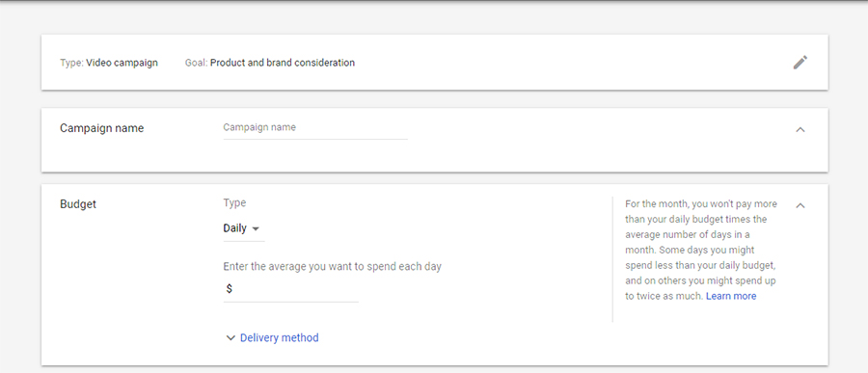868x373 pixels.
Task: Click the pencil edit icon
Action: click(x=800, y=63)
